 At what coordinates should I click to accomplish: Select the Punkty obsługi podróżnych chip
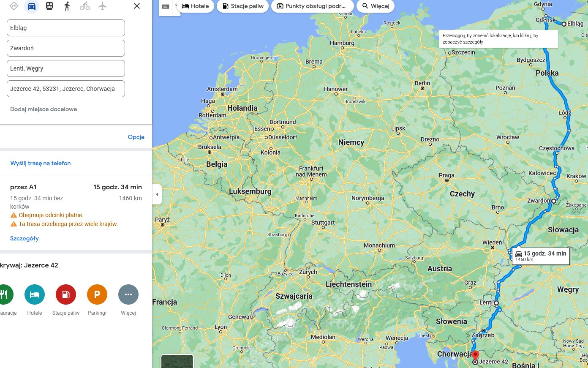tap(312, 6)
